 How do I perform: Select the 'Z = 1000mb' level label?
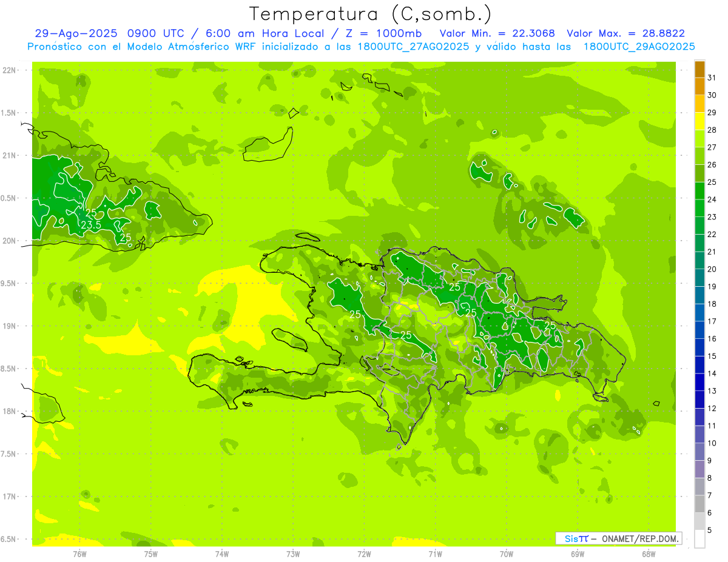point(384,33)
